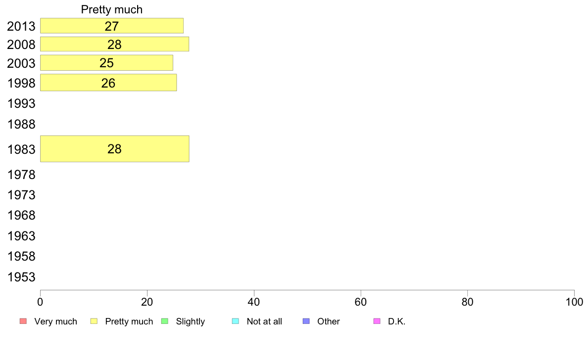Image resolution: width=588 pixels, height=364 pixels.
Task: Click the Not at all legend text
Action: tap(264, 321)
